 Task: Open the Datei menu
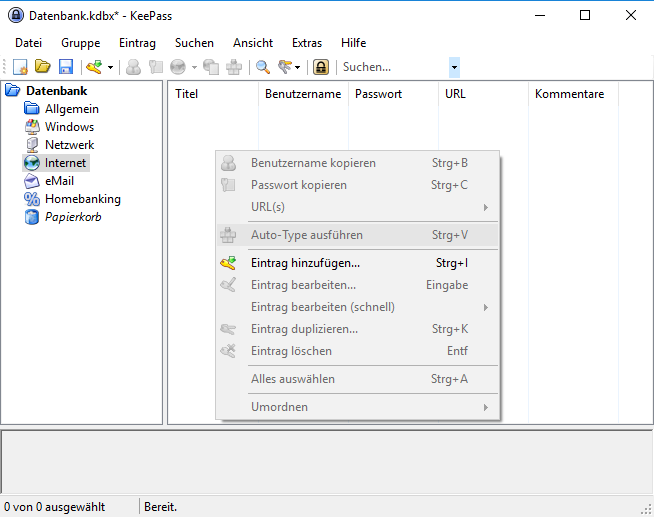click(28, 43)
